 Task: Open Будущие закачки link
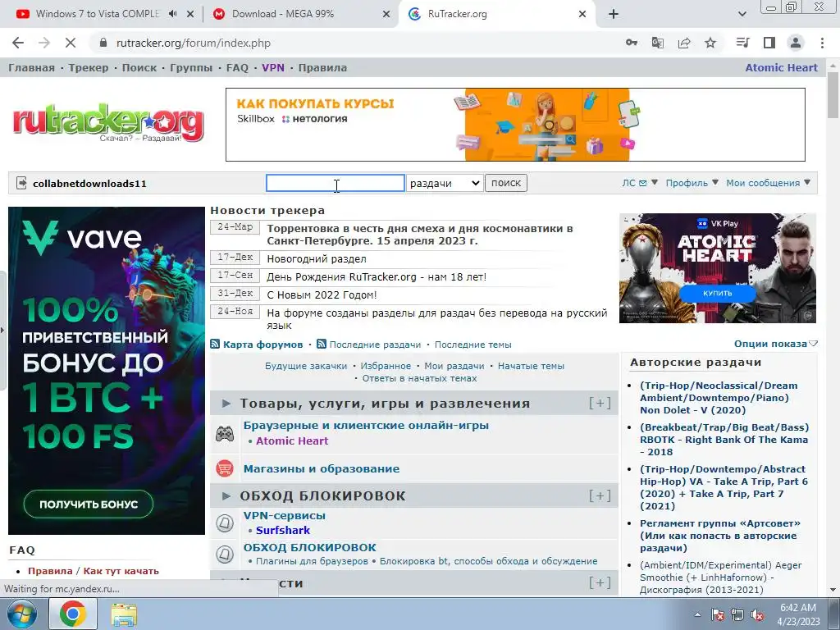click(306, 366)
